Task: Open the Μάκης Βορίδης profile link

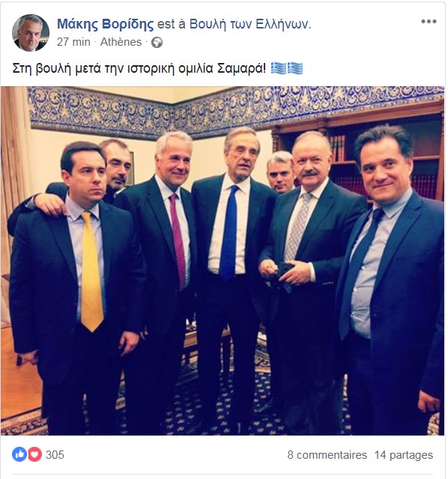Action: (x=106, y=24)
